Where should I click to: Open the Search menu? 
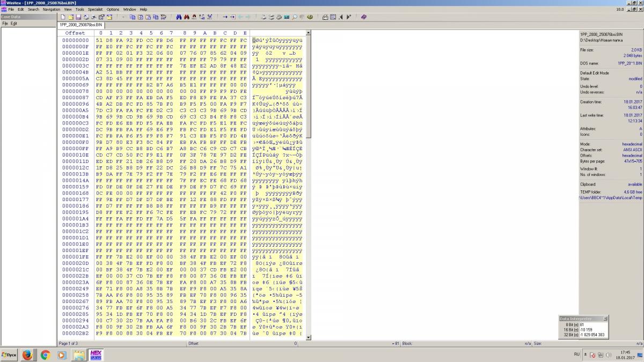33,9
